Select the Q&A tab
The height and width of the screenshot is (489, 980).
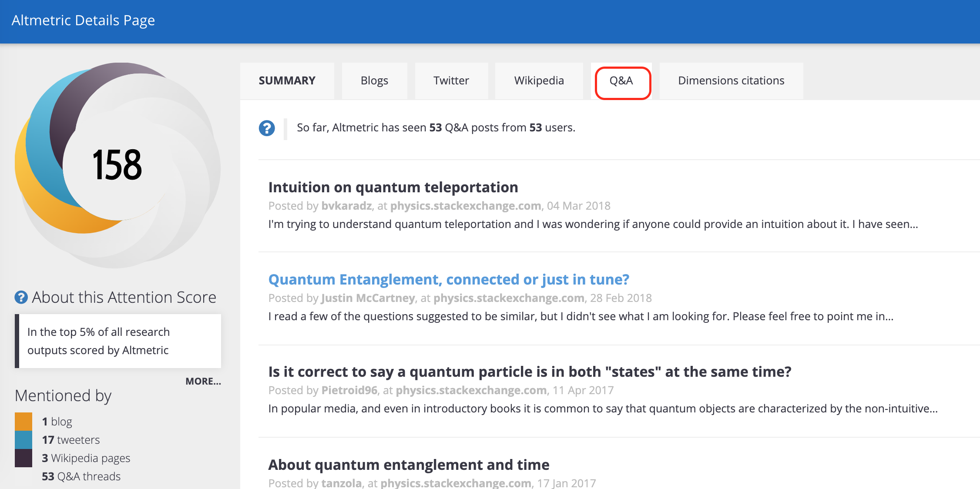click(x=621, y=81)
